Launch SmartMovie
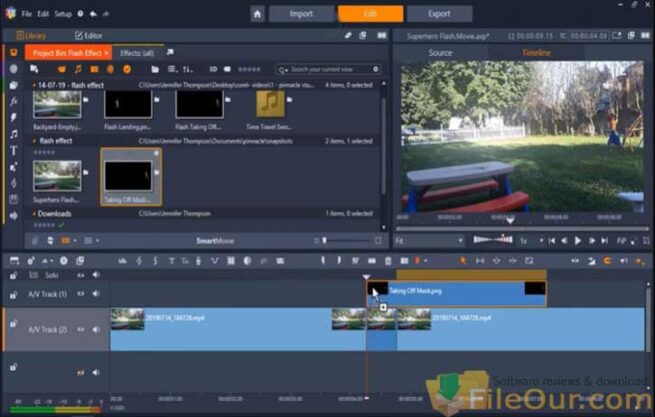 point(215,241)
